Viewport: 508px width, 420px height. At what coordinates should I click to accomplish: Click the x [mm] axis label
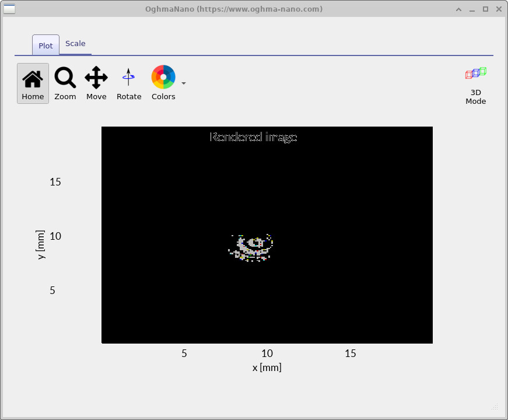(x=267, y=367)
